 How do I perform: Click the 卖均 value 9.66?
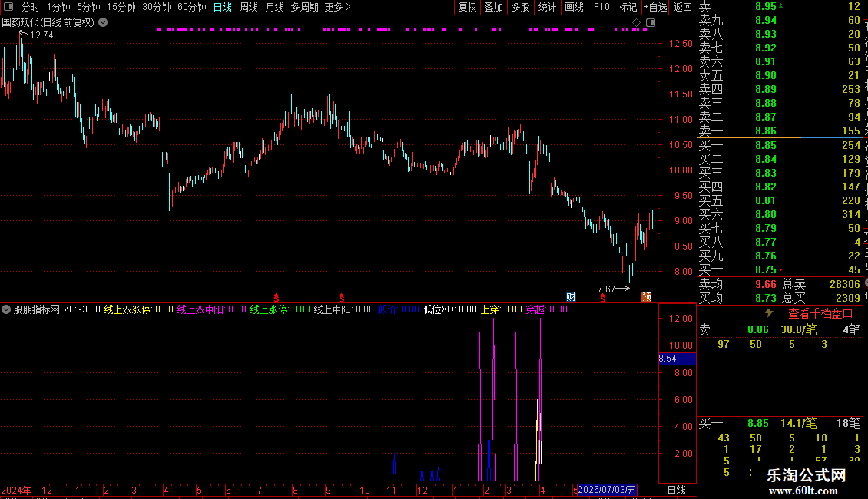coord(766,284)
